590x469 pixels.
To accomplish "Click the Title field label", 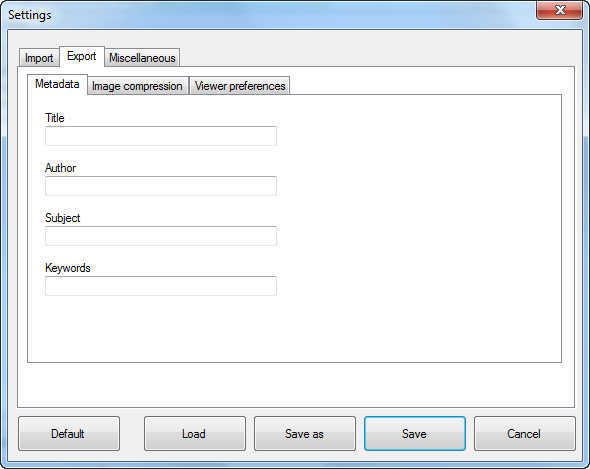I will point(55,118).
